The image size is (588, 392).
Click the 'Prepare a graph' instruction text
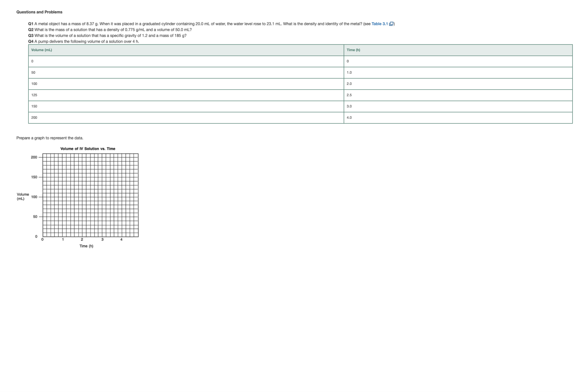[x=50, y=138]
